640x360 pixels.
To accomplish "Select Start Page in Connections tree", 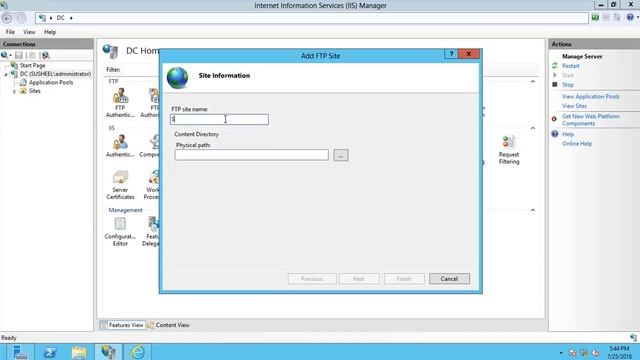I will coord(32,65).
